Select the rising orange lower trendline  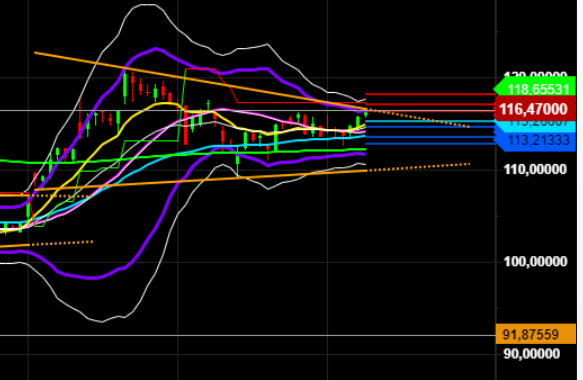pos(201,181)
